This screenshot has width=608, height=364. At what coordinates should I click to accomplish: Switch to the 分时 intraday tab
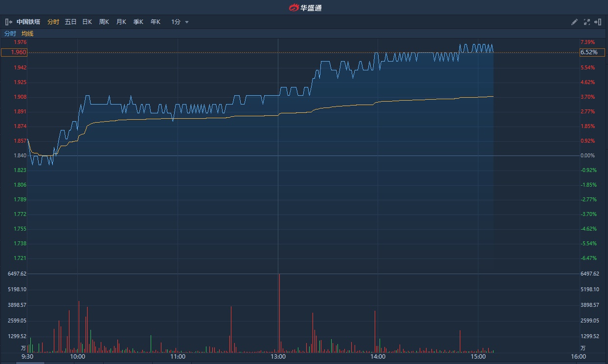coord(53,22)
